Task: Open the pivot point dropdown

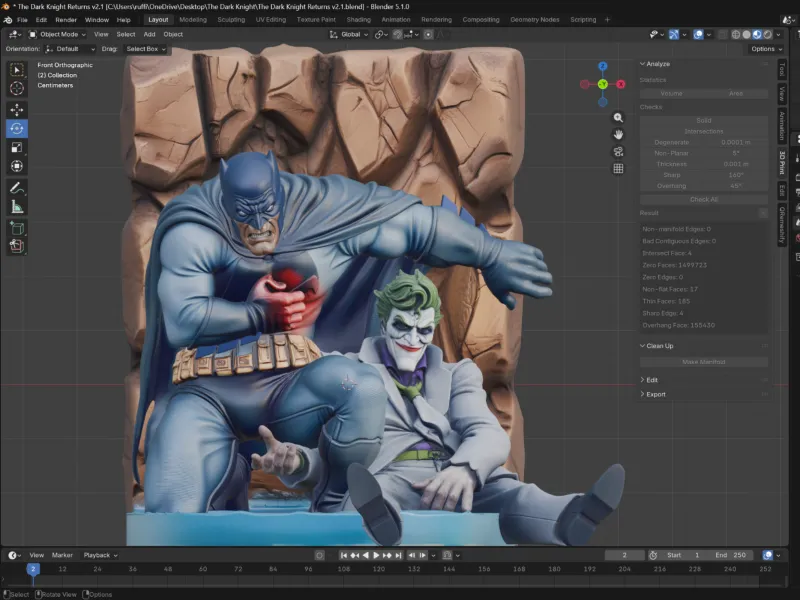Action: 382,34
